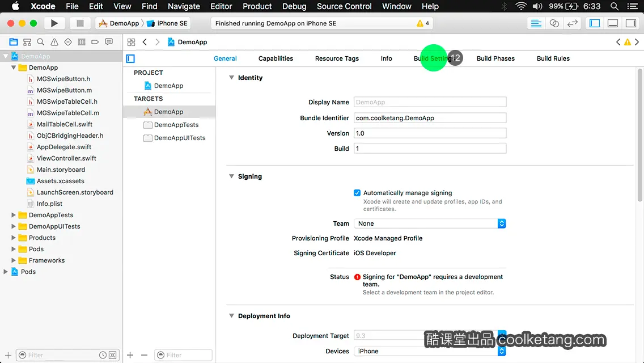Open the Report navigator

coord(109,42)
